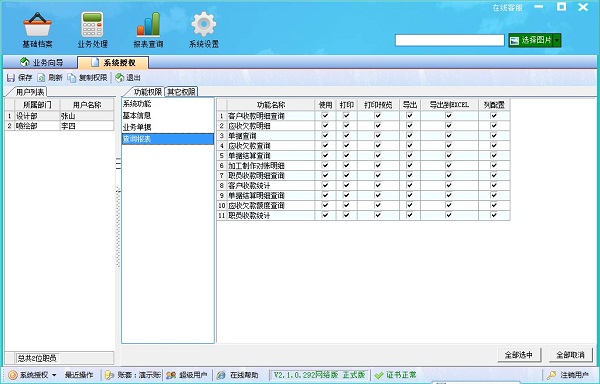Click the 账套 演示账 status icon
Screen dimensions: 600x384
pos(109,375)
